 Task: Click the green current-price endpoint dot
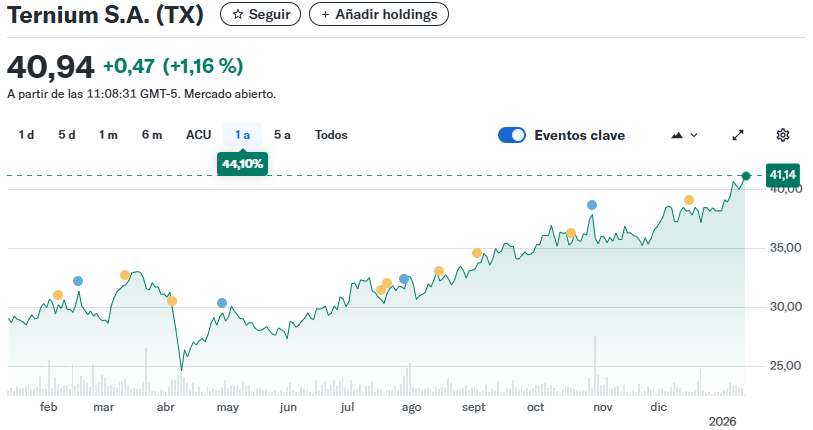[x=746, y=176]
